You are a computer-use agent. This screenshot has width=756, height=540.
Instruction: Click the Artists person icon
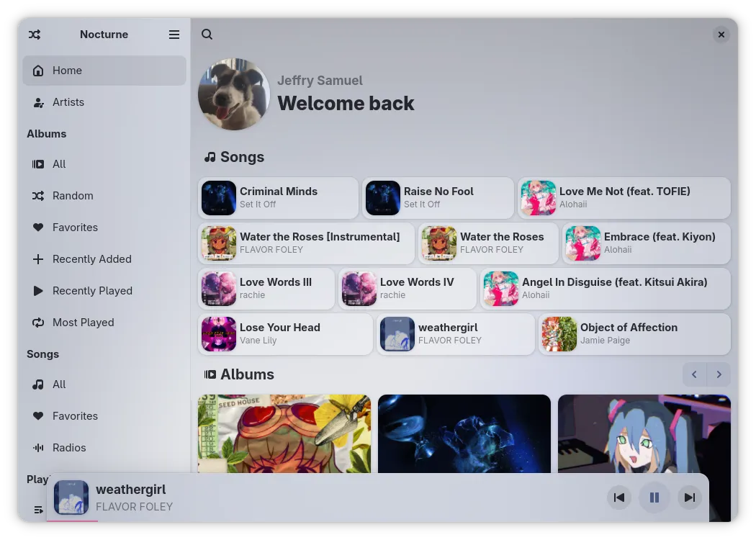click(x=38, y=102)
